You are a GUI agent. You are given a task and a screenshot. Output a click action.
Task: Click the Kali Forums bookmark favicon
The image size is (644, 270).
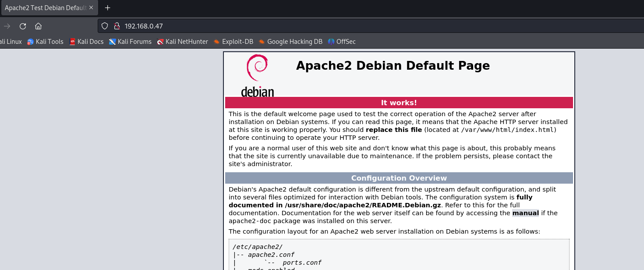[113, 42]
